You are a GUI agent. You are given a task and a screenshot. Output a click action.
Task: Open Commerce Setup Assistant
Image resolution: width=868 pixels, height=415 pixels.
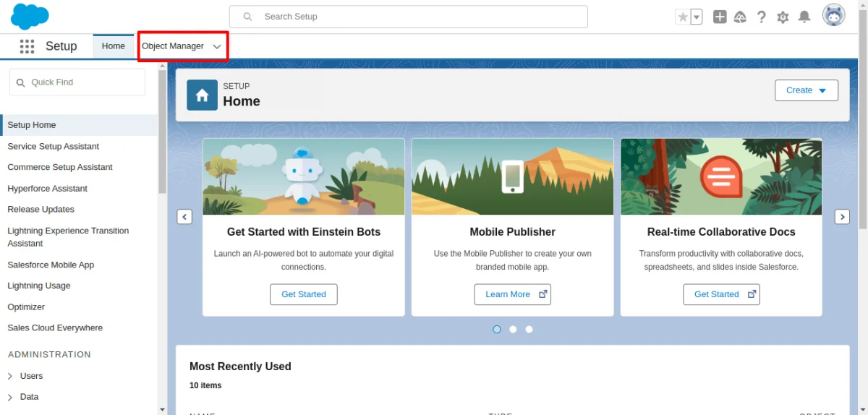[60, 167]
